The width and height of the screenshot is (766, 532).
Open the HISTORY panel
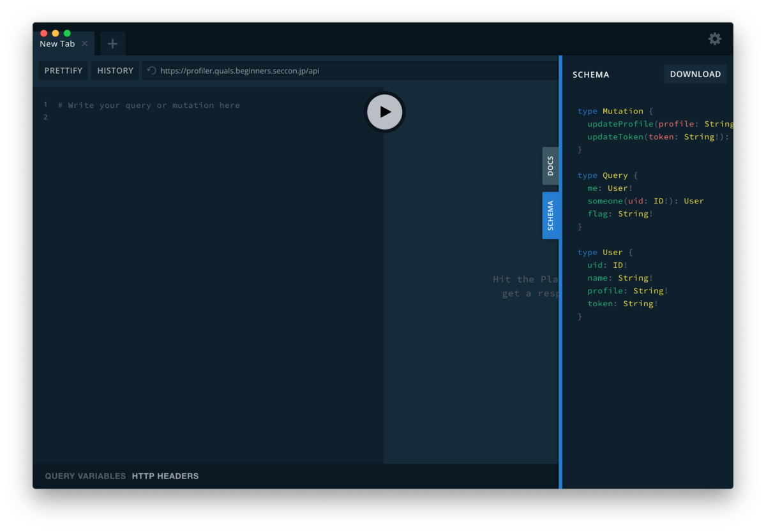116,71
